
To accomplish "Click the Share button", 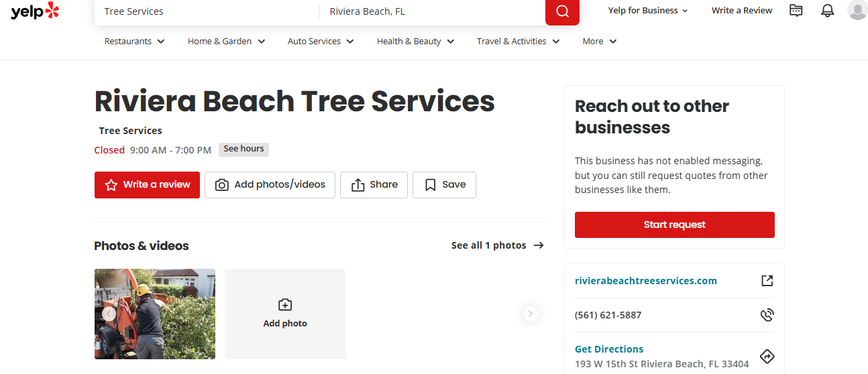I will pyautogui.click(x=374, y=185).
